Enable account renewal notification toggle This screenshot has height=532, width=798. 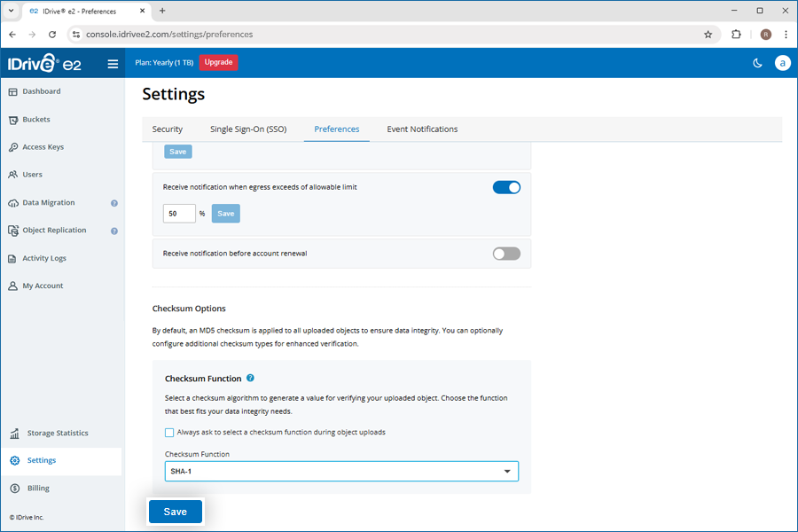point(506,254)
